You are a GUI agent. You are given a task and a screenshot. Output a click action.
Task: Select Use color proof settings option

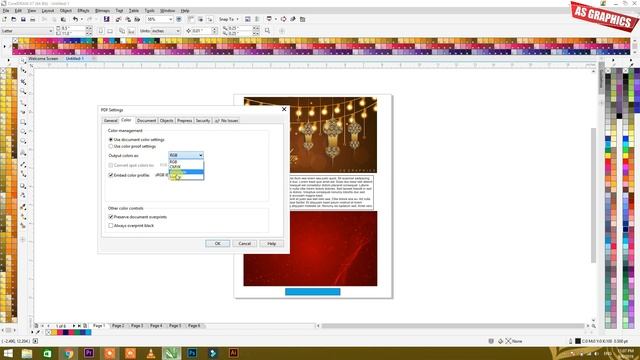pos(111,146)
